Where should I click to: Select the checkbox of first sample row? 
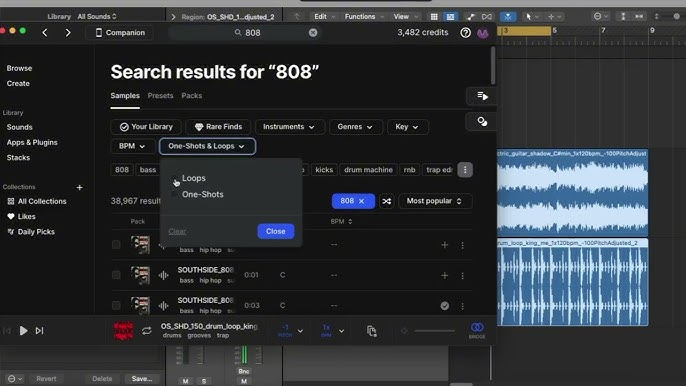pyautogui.click(x=116, y=245)
